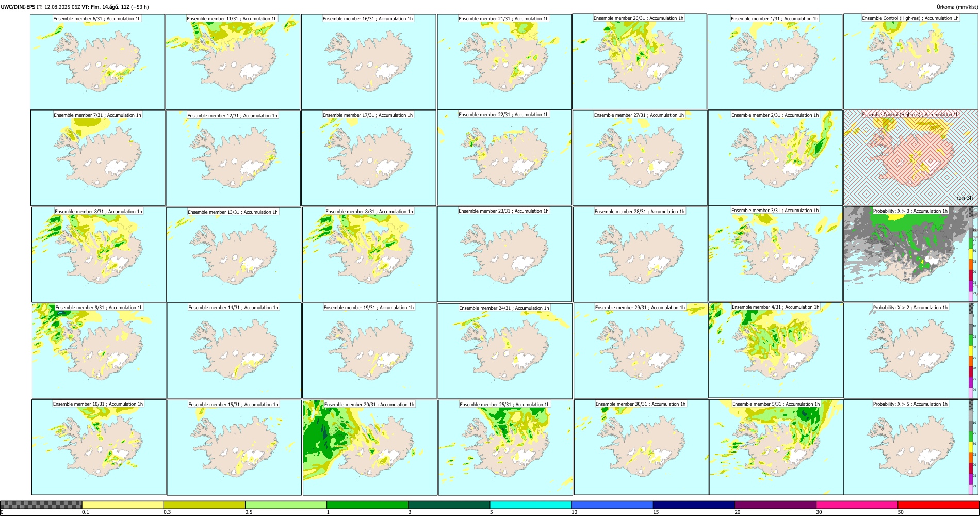
Task: Select the Ensemble member 29/31 map panel
Action: 641,350
